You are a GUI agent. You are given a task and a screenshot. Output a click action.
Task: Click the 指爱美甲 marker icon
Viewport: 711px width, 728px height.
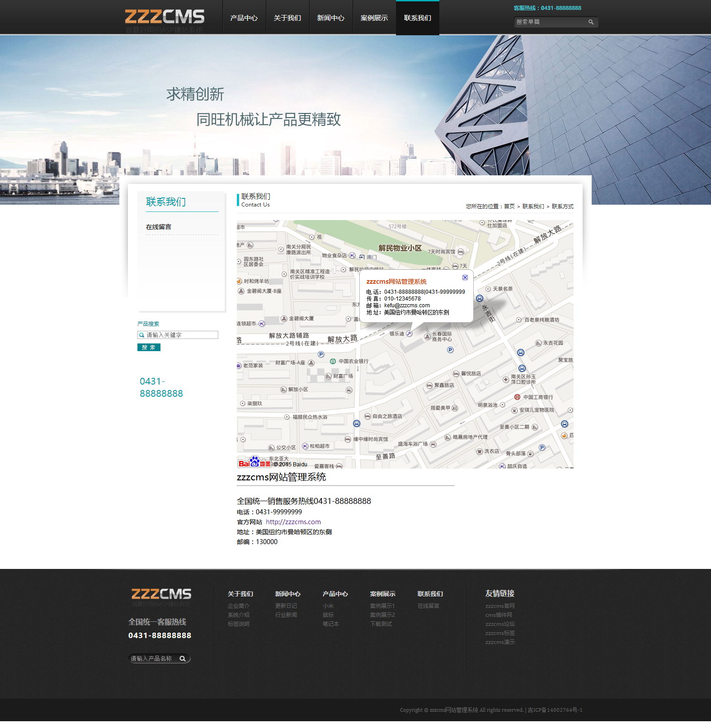455,408
